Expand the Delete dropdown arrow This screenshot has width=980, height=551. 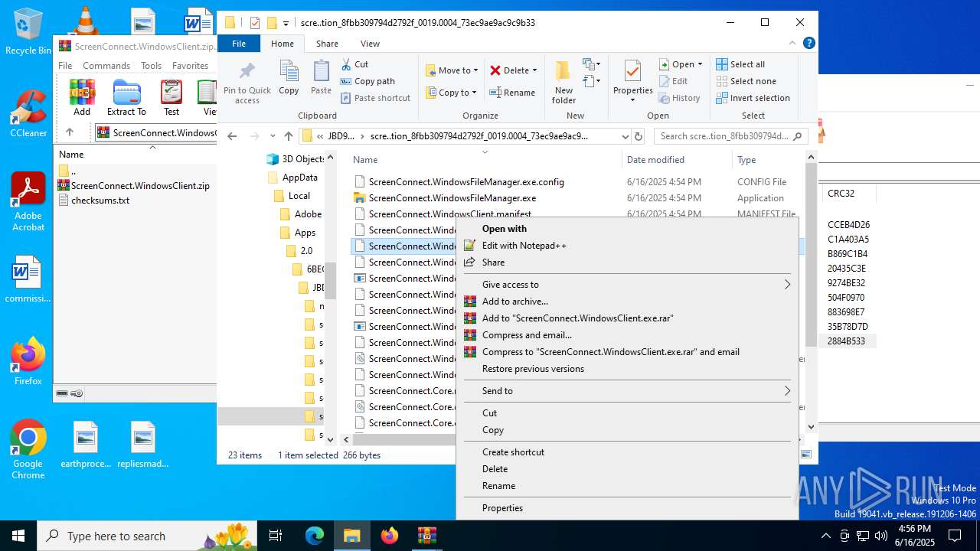coord(534,70)
